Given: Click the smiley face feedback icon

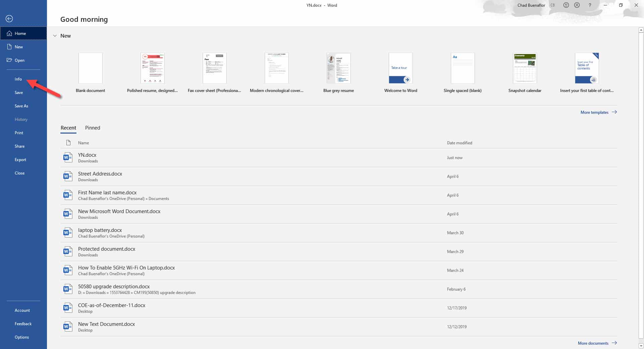Looking at the screenshot, I should [x=566, y=5].
